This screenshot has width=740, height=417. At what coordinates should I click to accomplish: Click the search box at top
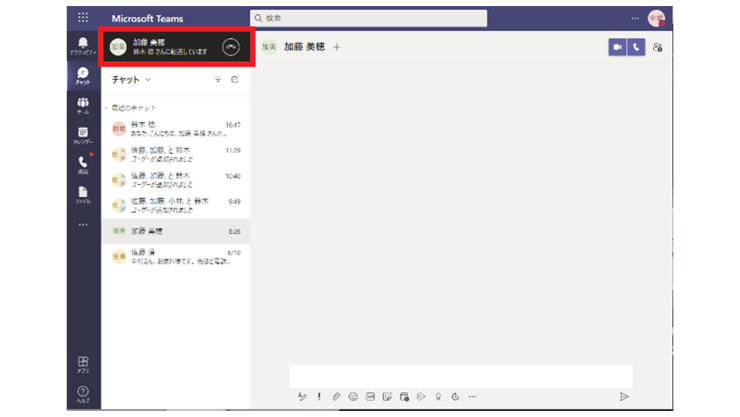coord(369,18)
